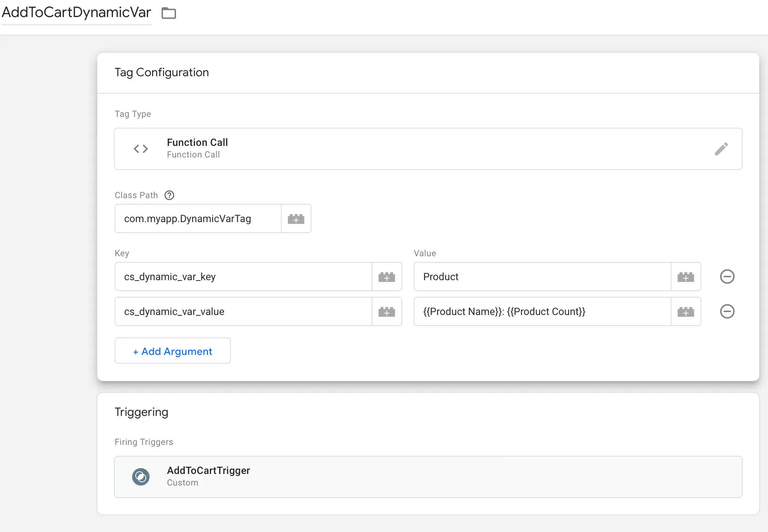This screenshot has height=532, width=768.
Task: Click the folder icon next to tag name
Action: (x=168, y=13)
